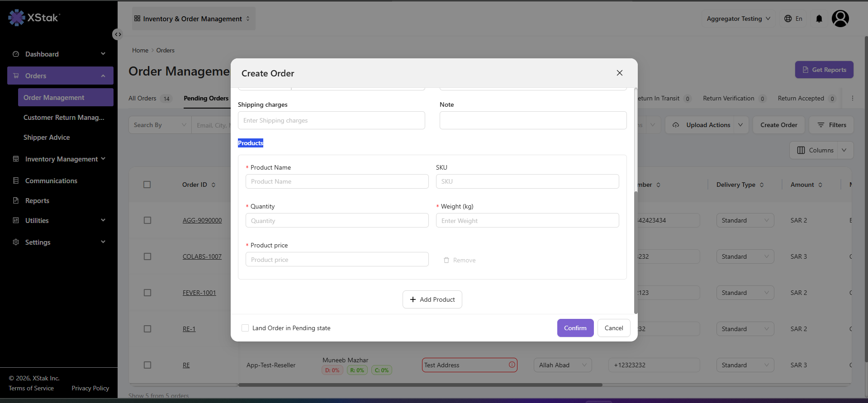Click the Confirm button
Viewport: 868px width, 403px height.
(x=575, y=328)
